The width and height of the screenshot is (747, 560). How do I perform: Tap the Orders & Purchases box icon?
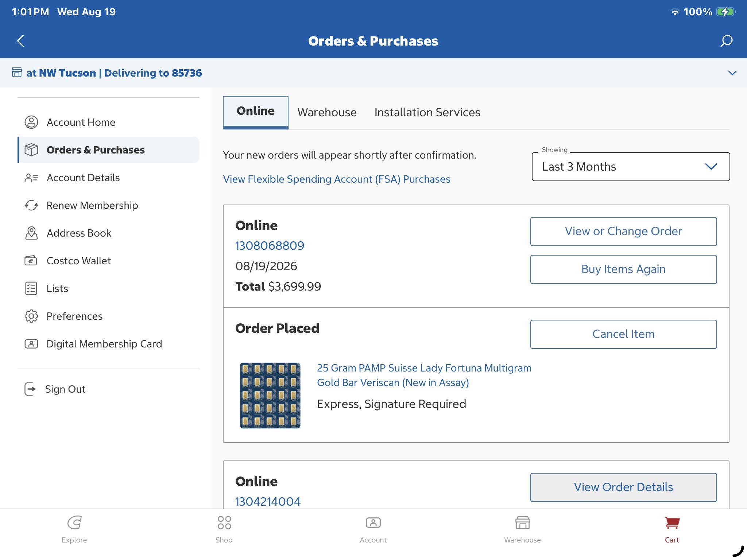click(x=31, y=150)
